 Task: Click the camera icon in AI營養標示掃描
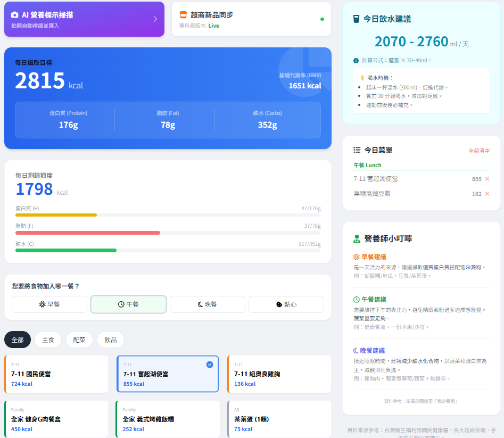(x=15, y=15)
